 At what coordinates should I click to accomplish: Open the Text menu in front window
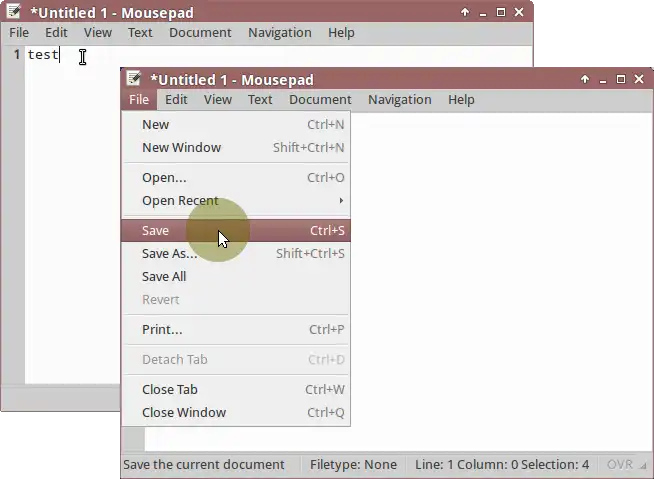[260, 100]
